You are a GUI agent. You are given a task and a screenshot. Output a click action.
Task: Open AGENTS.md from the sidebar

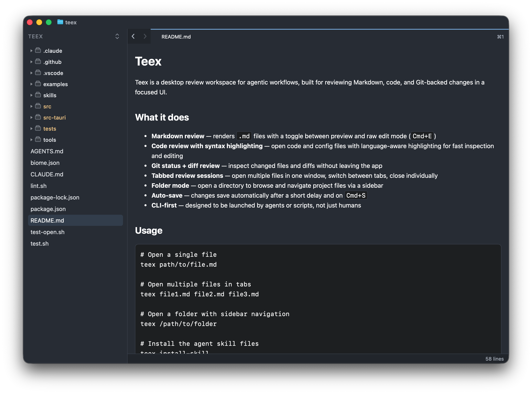(x=47, y=151)
